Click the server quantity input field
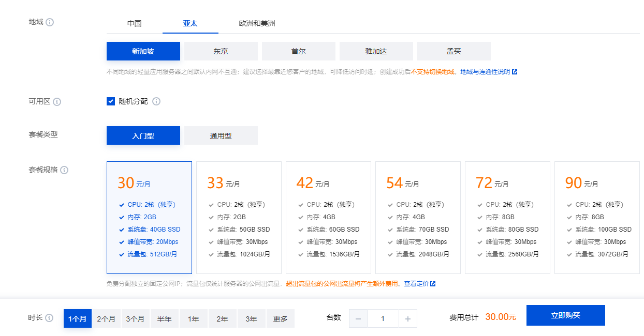The height and width of the screenshot is (336, 644). (x=383, y=319)
